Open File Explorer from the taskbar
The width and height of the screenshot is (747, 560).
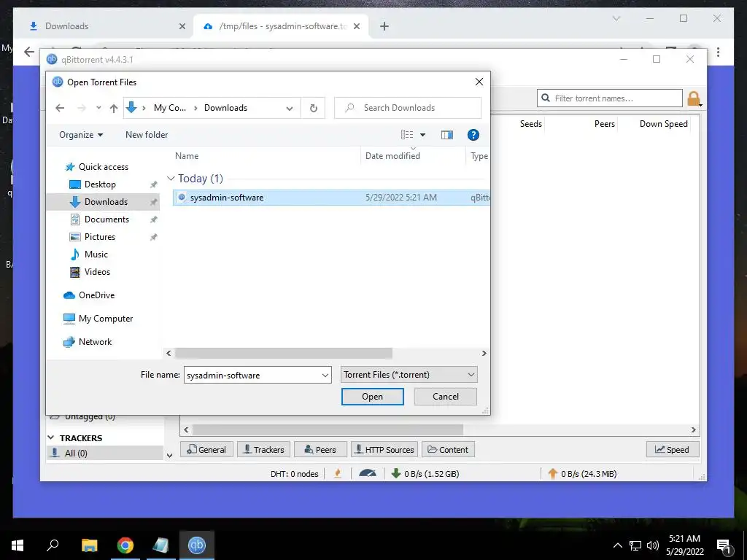(89, 545)
